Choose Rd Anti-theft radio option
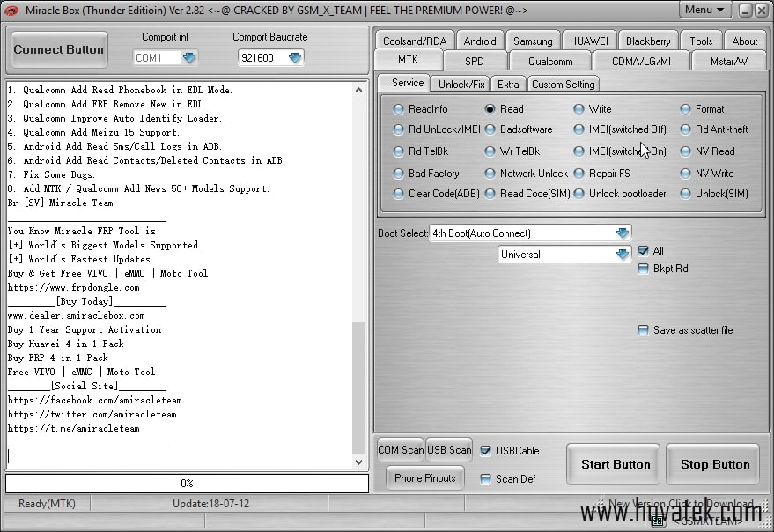The height and width of the screenshot is (532, 774). pos(685,129)
